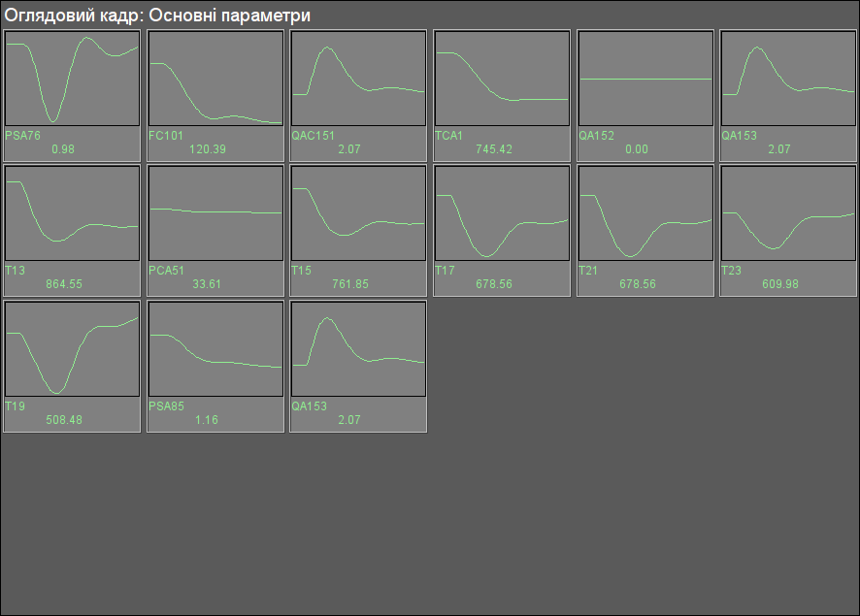Open the T17 trend chart
The height and width of the screenshot is (616, 860).
click(502, 213)
